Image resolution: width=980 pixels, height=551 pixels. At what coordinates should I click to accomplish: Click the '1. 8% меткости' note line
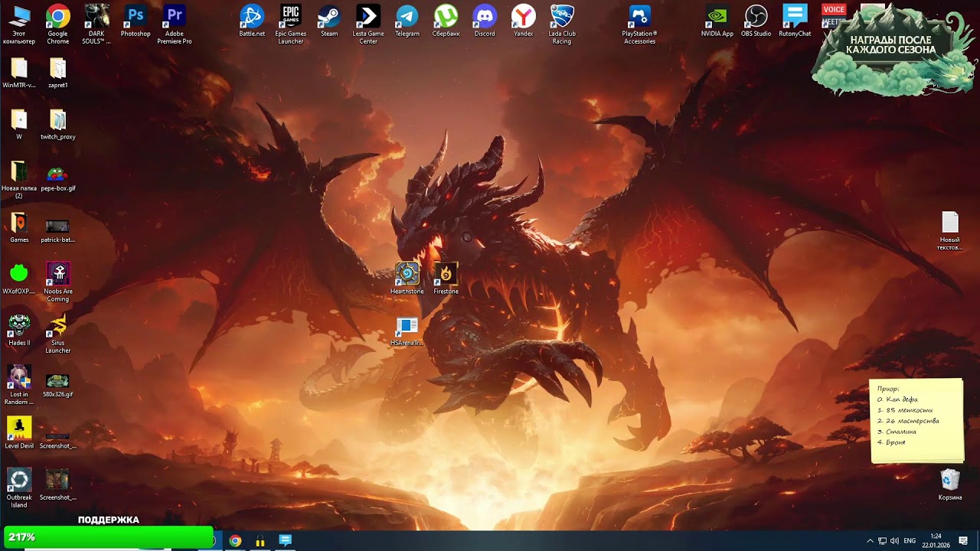point(905,410)
